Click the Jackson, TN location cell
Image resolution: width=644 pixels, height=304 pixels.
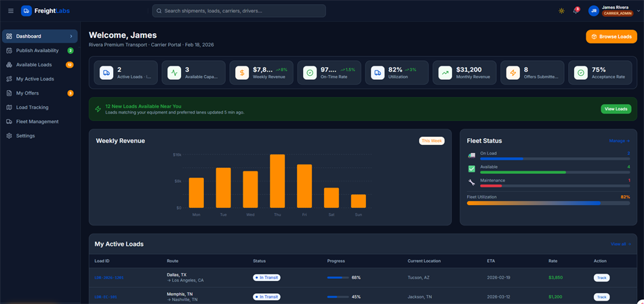tap(420, 297)
